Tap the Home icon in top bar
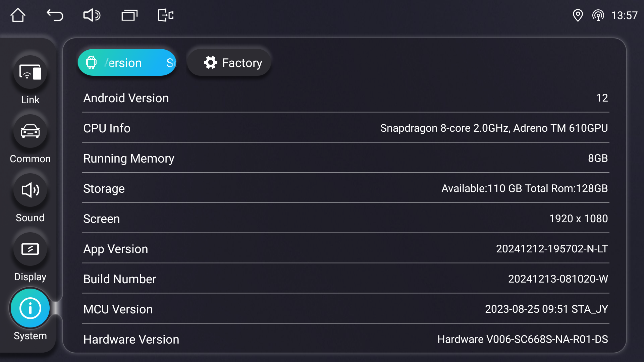Image resolution: width=644 pixels, height=362 pixels. (18, 15)
